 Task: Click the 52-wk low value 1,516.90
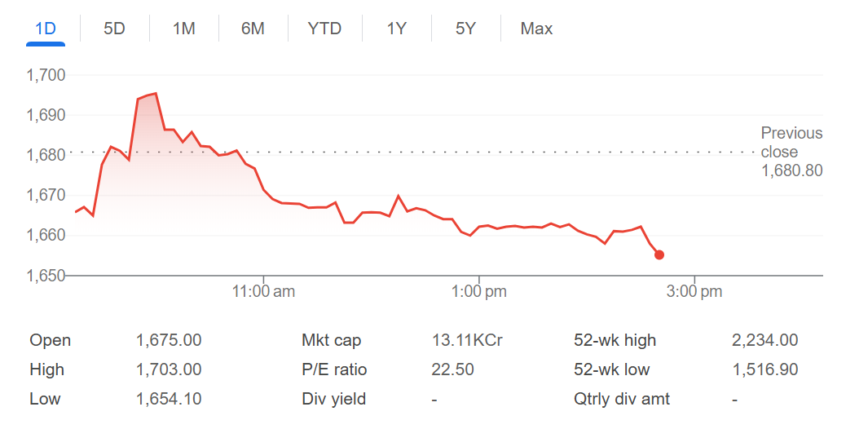765,369
